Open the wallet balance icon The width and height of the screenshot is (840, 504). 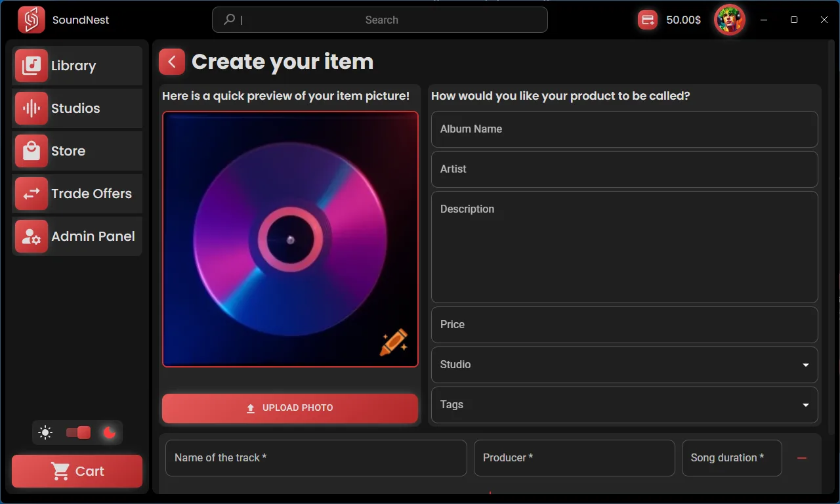pyautogui.click(x=647, y=20)
